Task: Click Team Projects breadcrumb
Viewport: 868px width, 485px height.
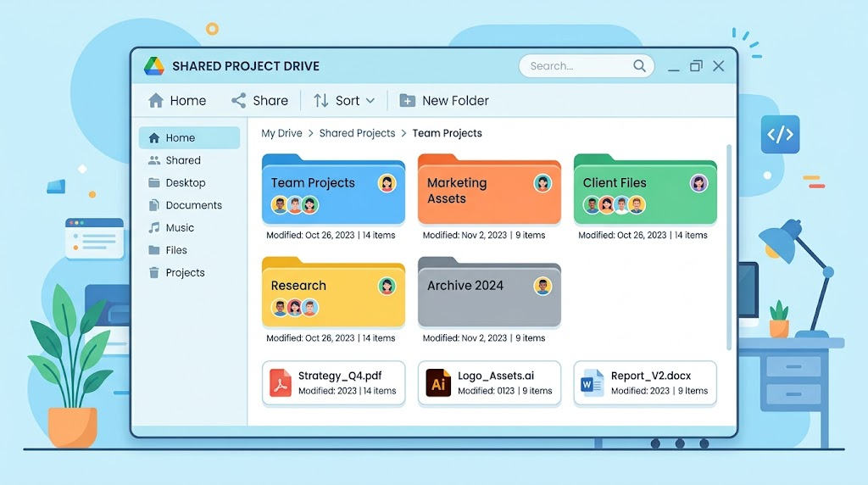Action: click(448, 133)
